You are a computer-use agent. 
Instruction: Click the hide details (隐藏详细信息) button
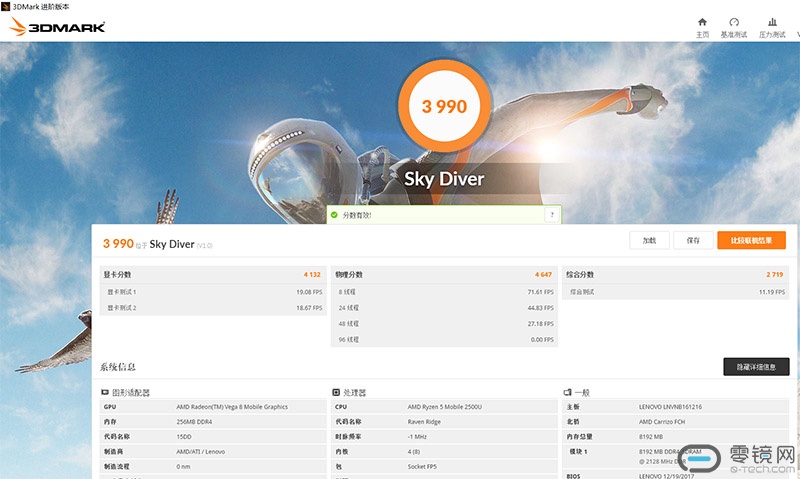[756, 367]
